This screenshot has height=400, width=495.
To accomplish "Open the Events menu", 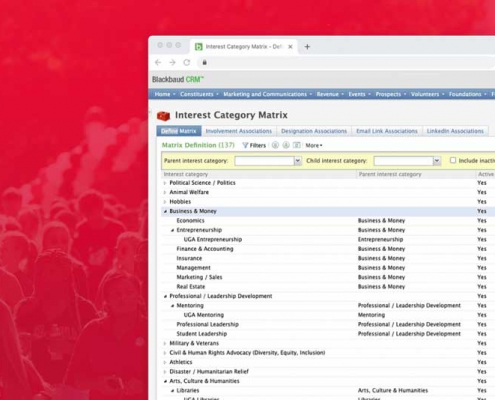I will click(359, 94).
